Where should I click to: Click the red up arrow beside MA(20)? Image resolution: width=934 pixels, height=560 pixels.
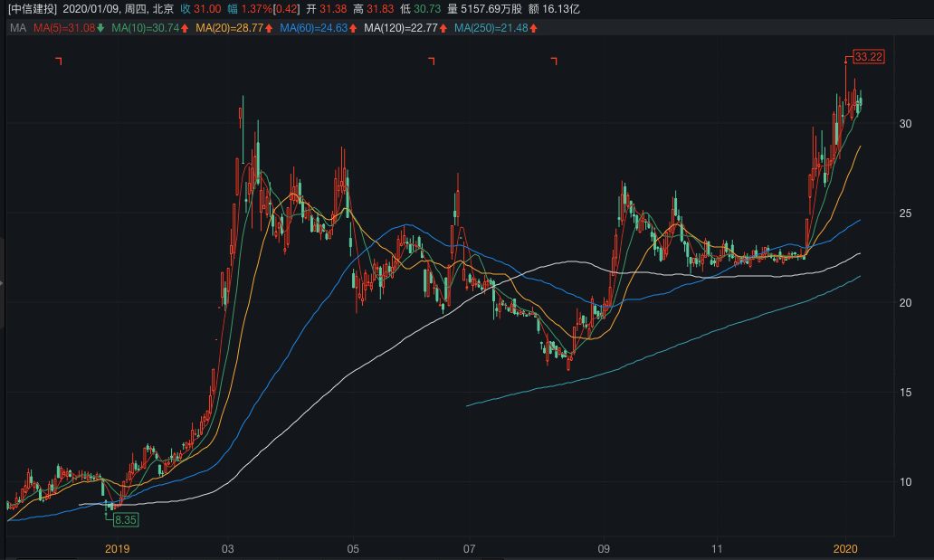point(269,28)
